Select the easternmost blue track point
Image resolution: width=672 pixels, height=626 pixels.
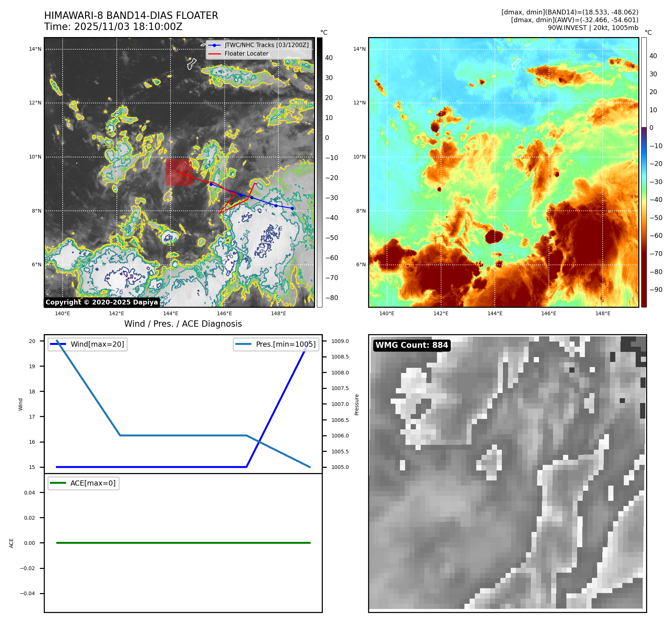tap(292, 209)
